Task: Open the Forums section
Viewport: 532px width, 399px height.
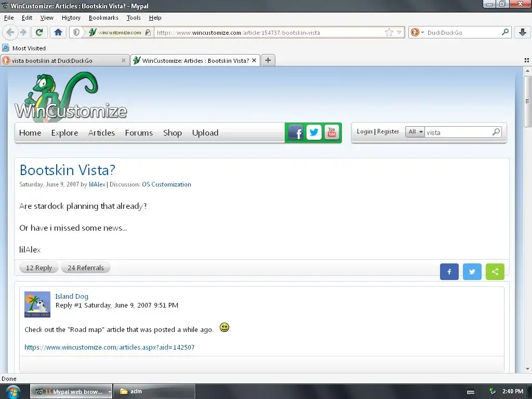Action: [139, 132]
